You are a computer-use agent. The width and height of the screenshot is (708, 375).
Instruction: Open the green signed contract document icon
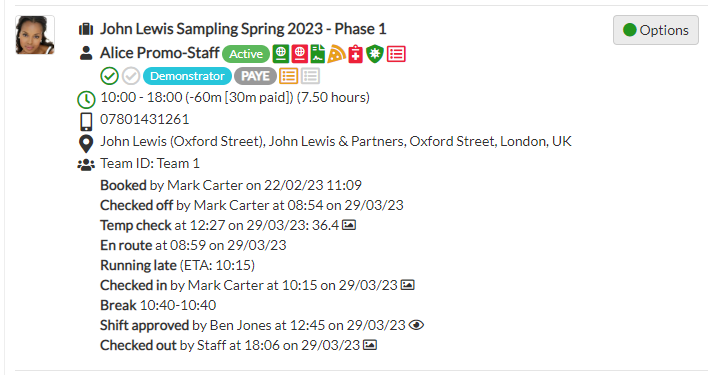(x=318, y=54)
